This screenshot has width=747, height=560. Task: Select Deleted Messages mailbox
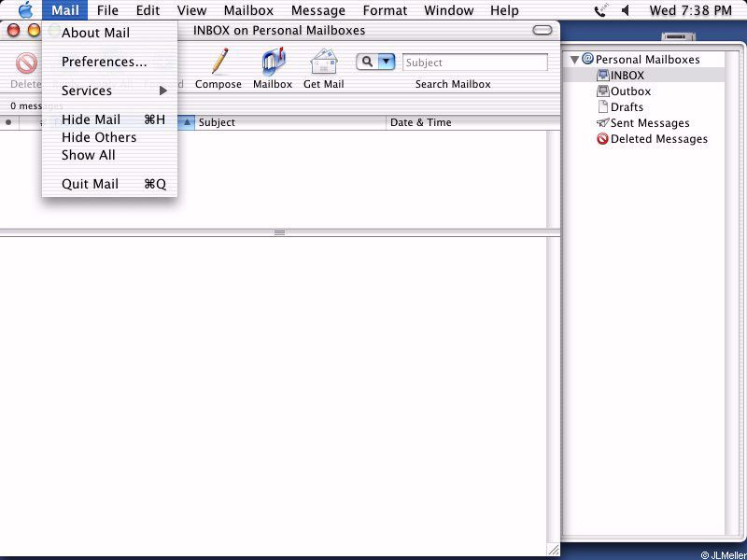click(644, 138)
